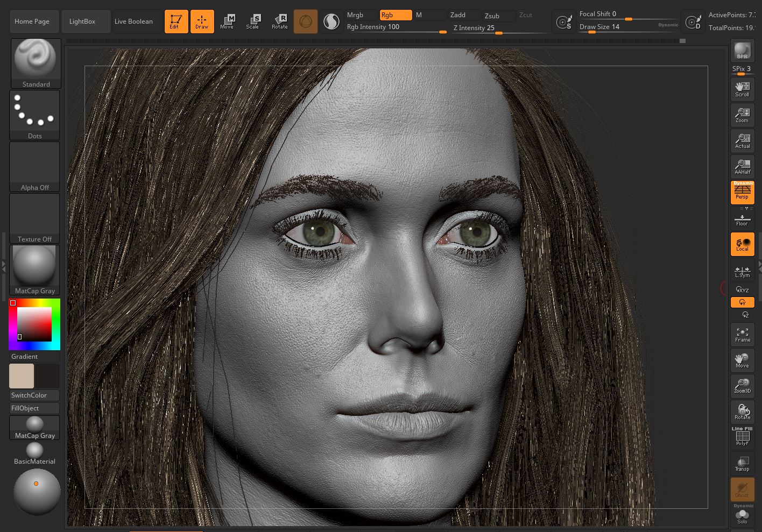This screenshot has height=532, width=762.
Task: Select XYZ rotation mode
Action: tap(743, 290)
